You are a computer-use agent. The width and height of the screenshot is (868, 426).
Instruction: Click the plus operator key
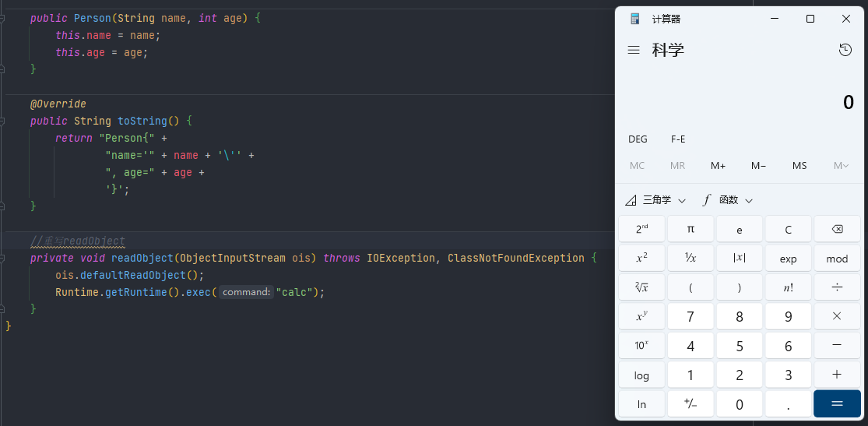point(837,375)
